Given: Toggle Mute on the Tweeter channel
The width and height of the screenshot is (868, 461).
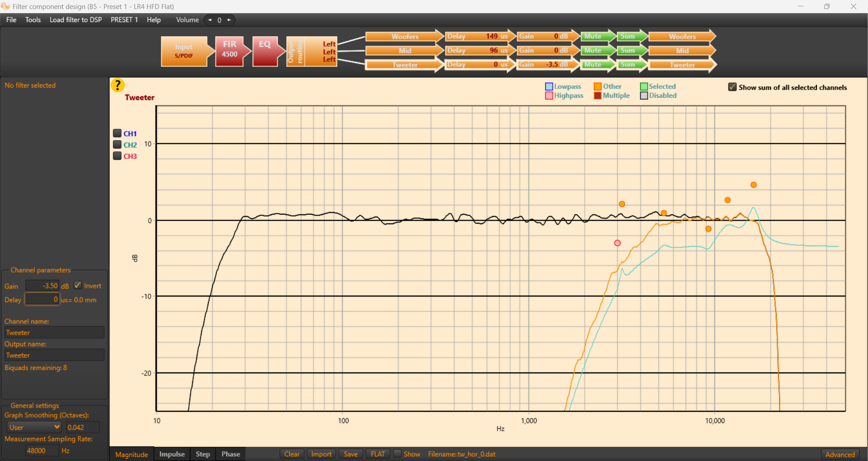Looking at the screenshot, I should [x=598, y=65].
